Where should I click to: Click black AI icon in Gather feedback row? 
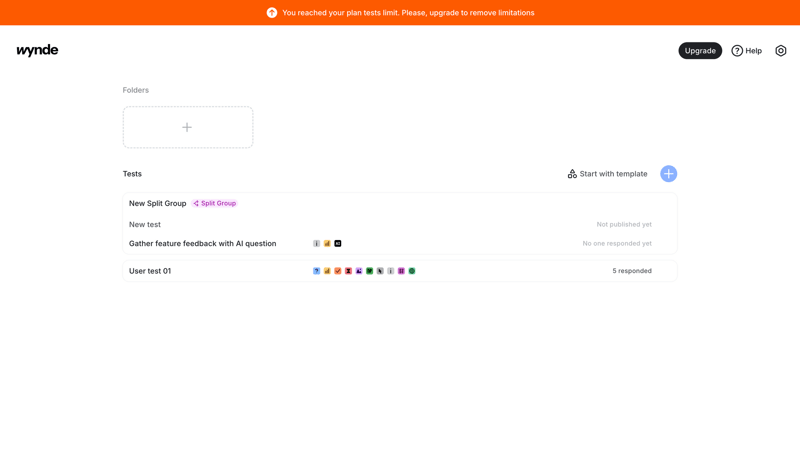(x=338, y=243)
